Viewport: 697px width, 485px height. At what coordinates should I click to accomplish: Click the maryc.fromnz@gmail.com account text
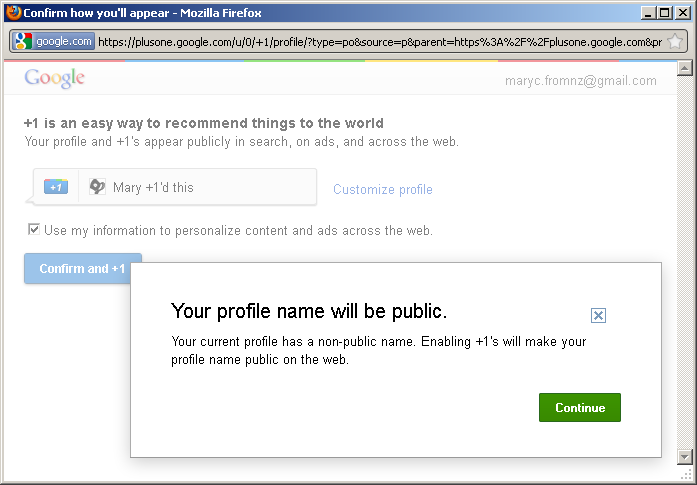pos(581,81)
